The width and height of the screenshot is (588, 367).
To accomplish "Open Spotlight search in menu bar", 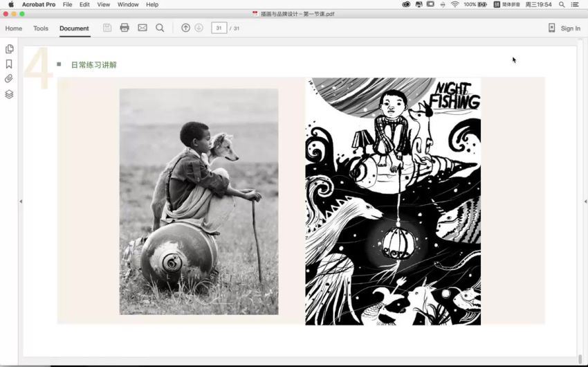I will point(562,5).
